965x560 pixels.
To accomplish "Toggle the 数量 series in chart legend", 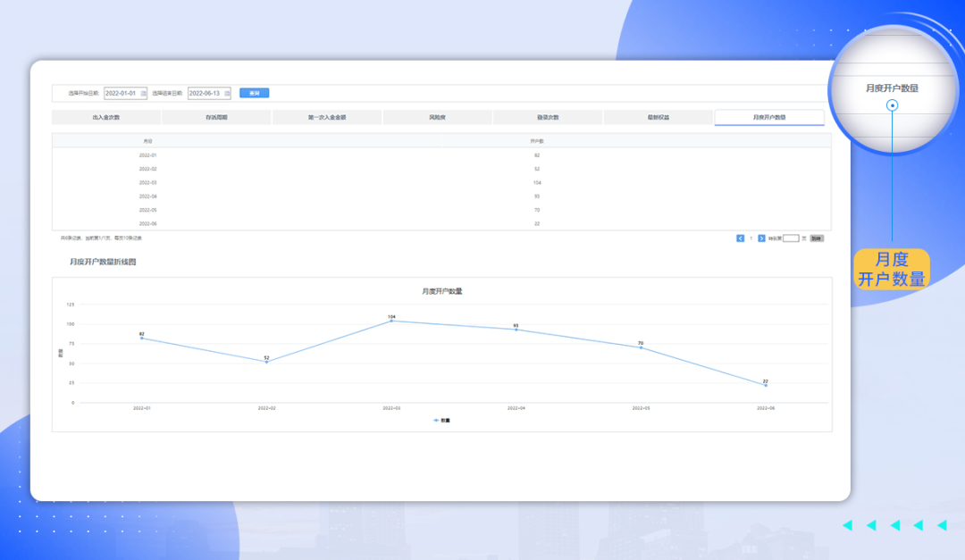I will tap(441, 420).
